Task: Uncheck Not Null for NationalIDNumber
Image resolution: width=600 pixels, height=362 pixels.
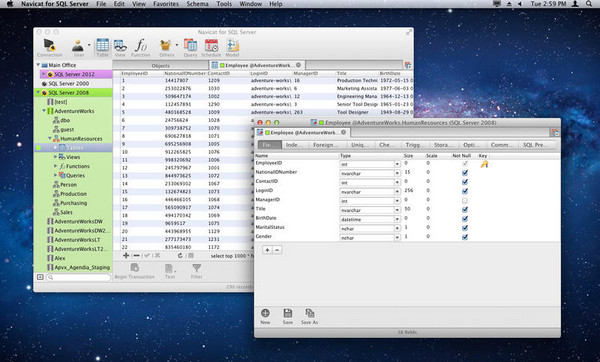Action: click(465, 173)
